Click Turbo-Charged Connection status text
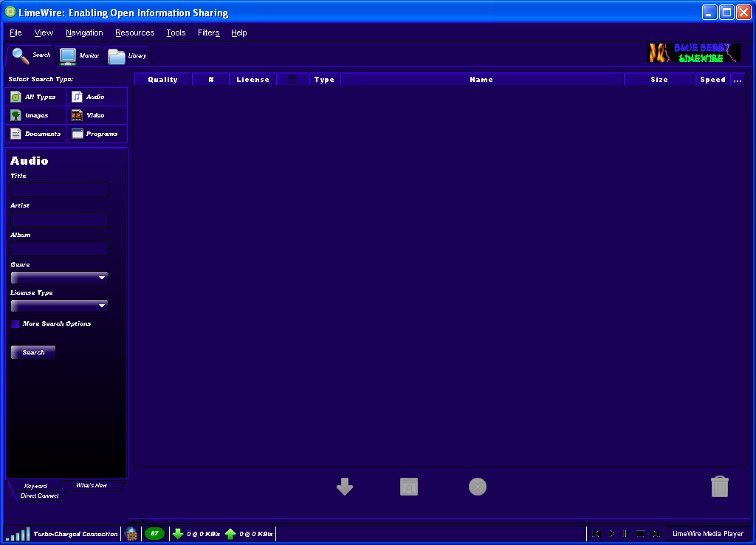This screenshot has width=756, height=545. point(76,534)
